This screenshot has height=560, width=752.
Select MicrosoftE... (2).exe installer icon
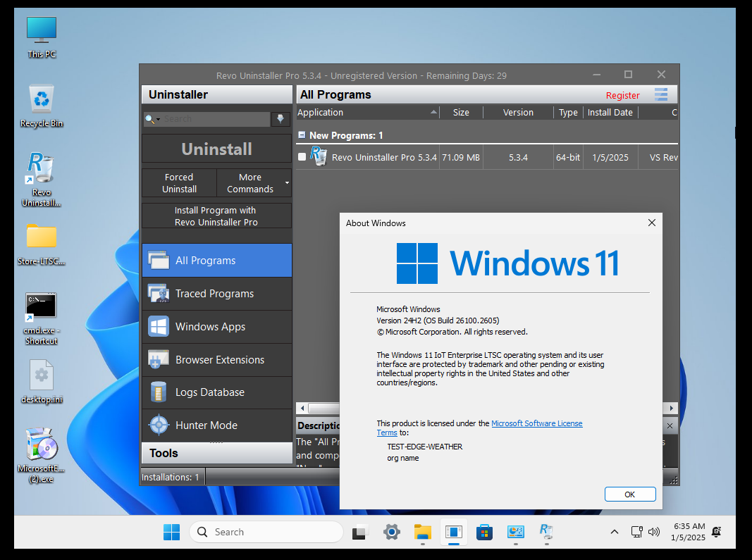(x=42, y=456)
